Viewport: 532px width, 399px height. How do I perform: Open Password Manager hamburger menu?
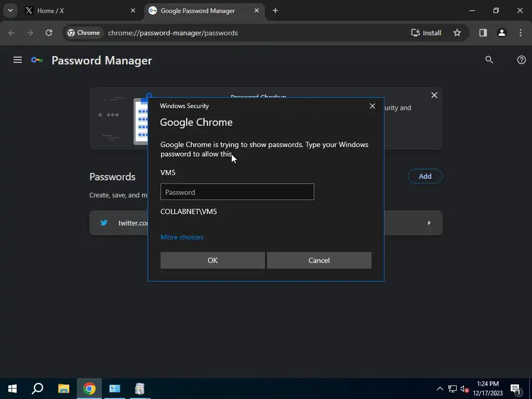[x=18, y=60]
